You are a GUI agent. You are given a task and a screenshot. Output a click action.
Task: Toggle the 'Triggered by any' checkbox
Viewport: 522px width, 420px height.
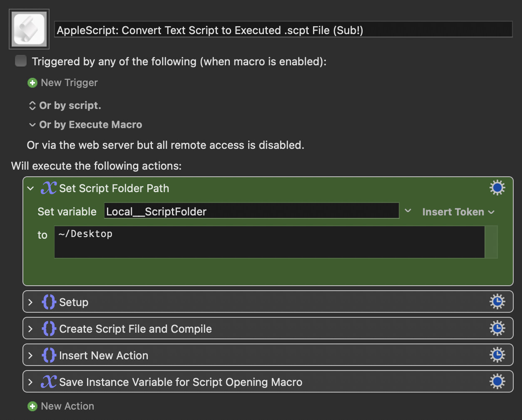(21, 61)
